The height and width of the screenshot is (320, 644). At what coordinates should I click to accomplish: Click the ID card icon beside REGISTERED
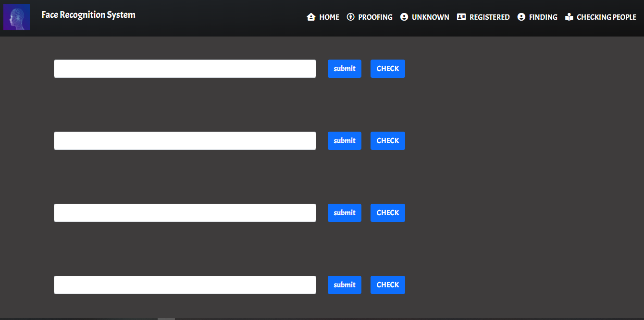click(x=461, y=17)
